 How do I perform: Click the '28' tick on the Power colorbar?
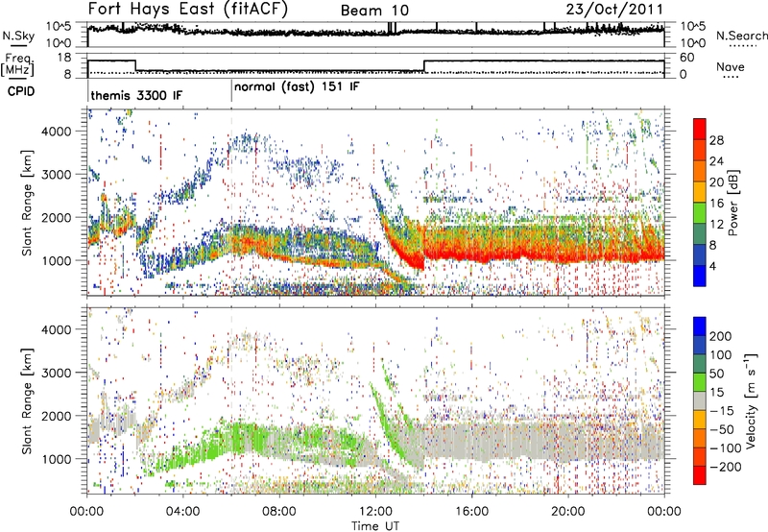716,140
